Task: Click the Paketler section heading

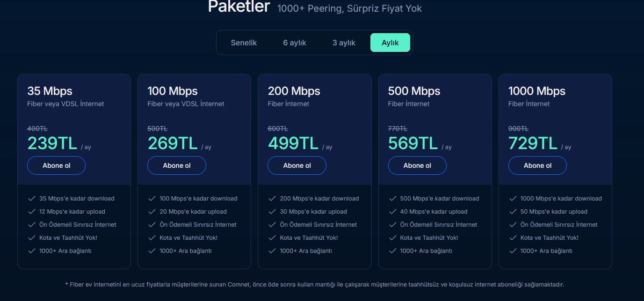Action: [x=239, y=7]
